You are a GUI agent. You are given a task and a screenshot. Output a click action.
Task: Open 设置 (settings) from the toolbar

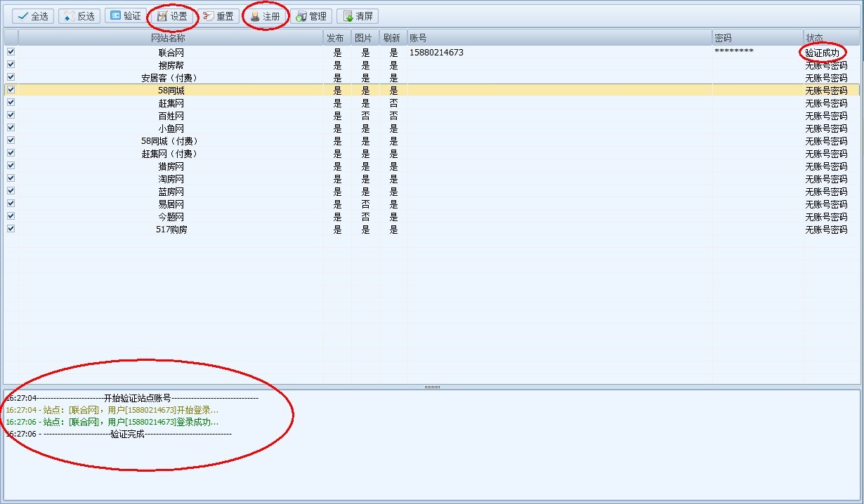point(172,16)
